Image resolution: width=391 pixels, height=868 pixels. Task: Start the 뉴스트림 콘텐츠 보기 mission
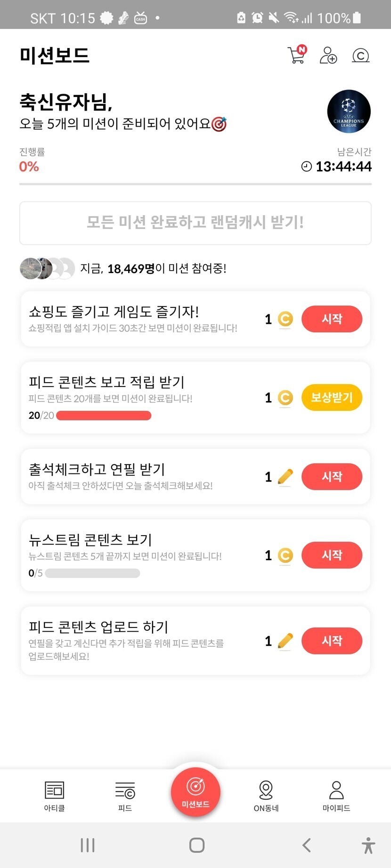[x=332, y=555]
